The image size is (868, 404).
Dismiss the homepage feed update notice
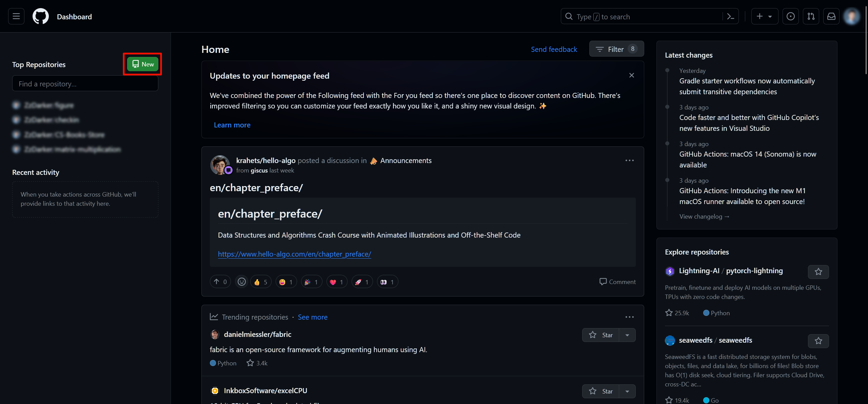632,75
